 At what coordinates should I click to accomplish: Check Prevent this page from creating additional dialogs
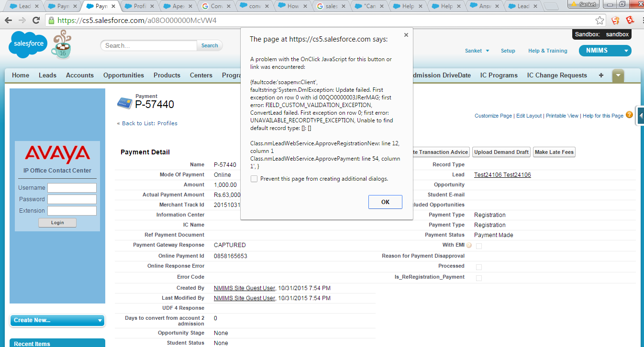[254, 179]
